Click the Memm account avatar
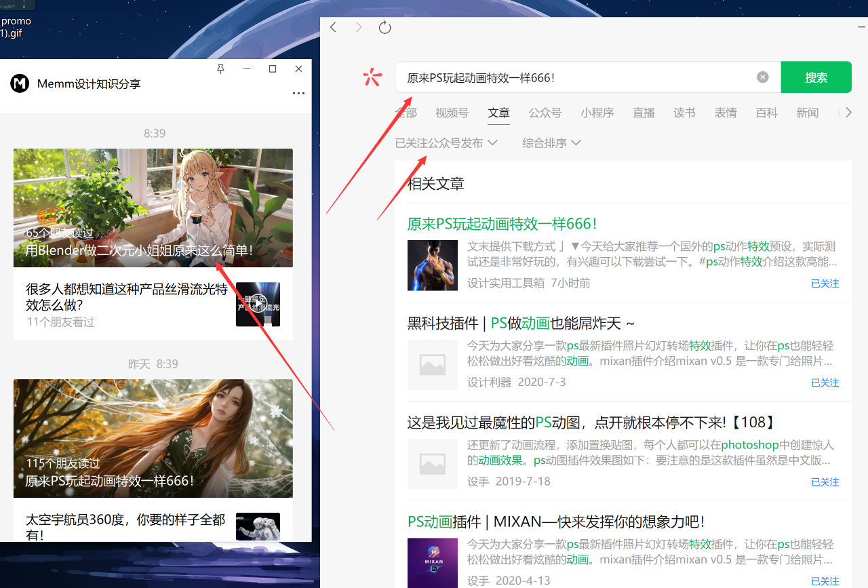 point(20,83)
